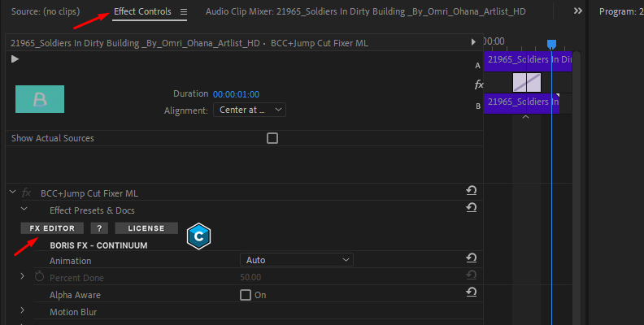
Task: Click the Animation parameter label
Action: pyautogui.click(x=70, y=261)
